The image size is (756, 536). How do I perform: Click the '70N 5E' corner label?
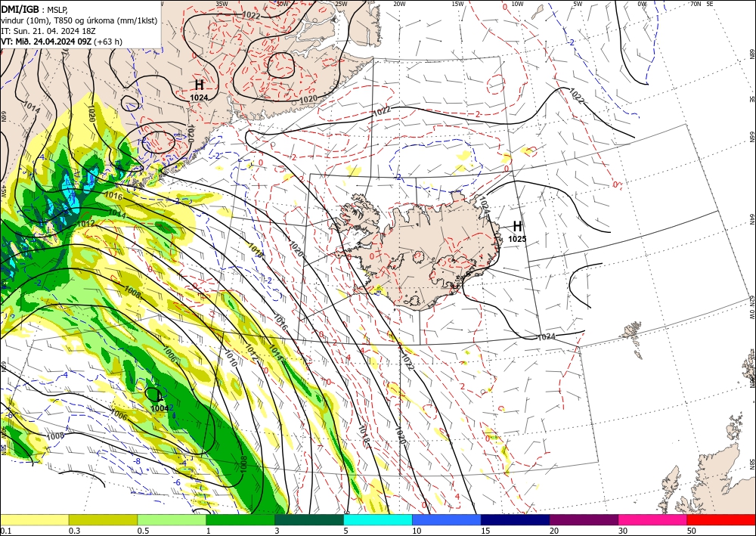[x=702, y=4]
